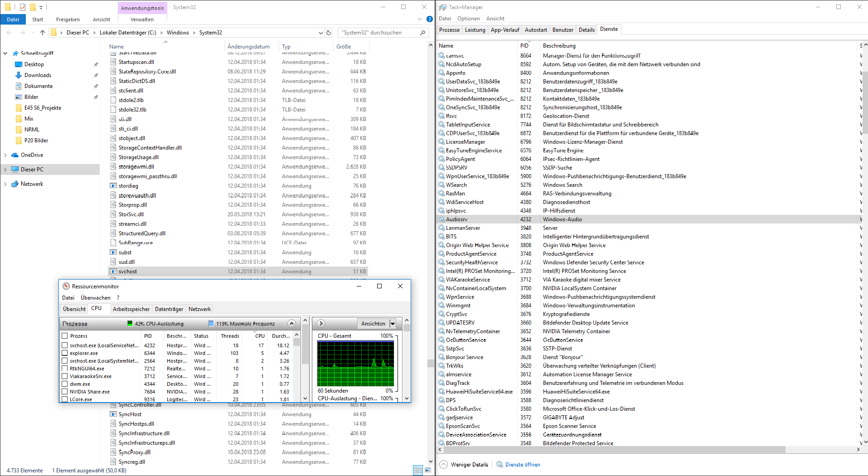Open the Freigeben ribbon tab in Explorer
Viewport: 868px width, 476px height.
click(x=68, y=19)
